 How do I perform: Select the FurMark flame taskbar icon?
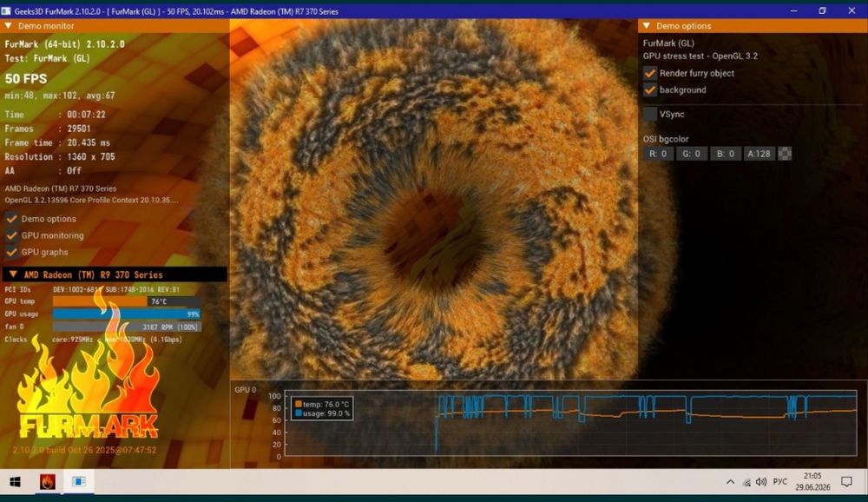pos(48,481)
